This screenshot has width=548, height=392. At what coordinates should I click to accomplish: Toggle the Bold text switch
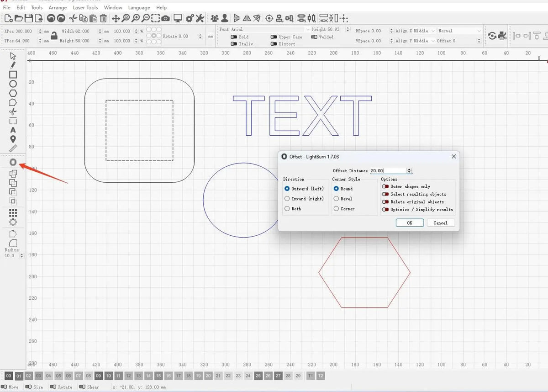coord(234,37)
